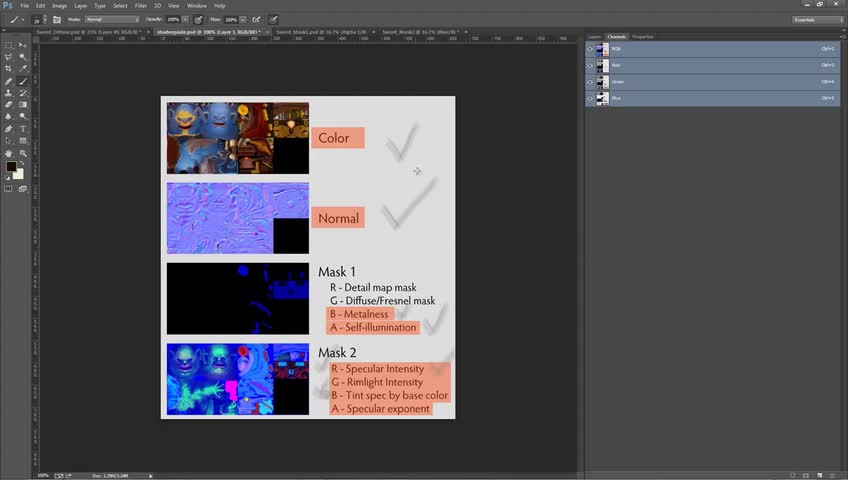Click the foreground color swatch
This screenshot has height=480, width=848.
[x=11, y=166]
